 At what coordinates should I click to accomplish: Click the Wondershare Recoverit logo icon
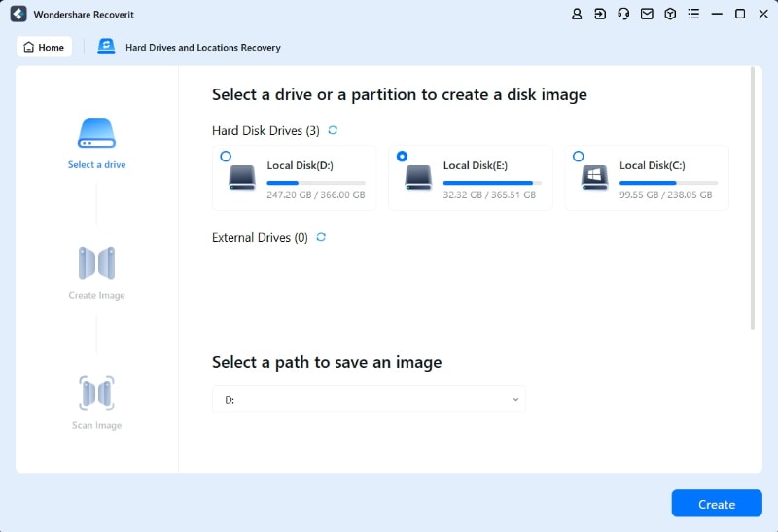coord(18,14)
